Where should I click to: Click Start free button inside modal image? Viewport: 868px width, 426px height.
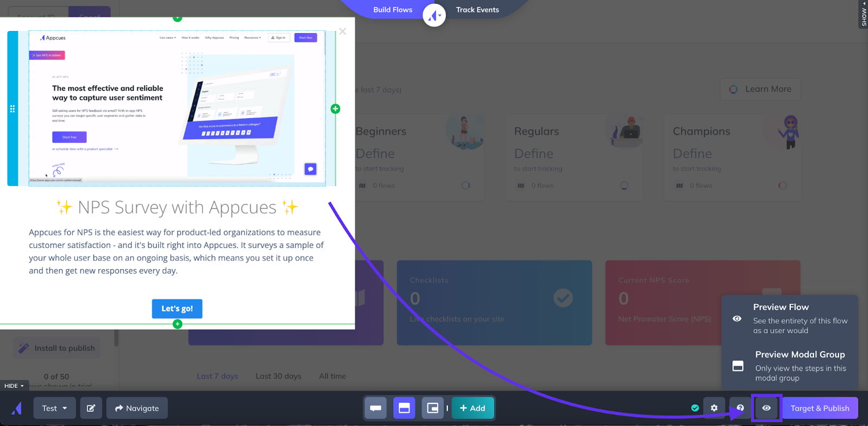pyautogui.click(x=69, y=137)
